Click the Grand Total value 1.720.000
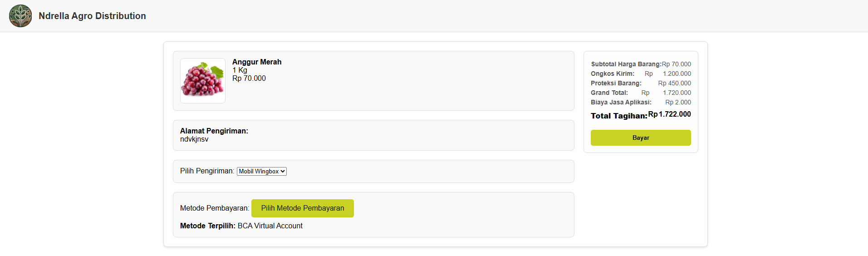This screenshot has width=868, height=256. [677, 93]
